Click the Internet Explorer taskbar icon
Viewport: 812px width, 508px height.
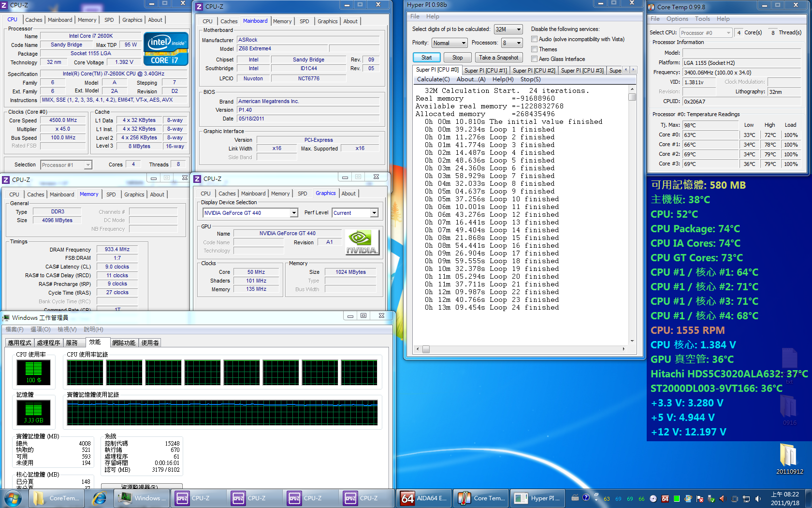[x=99, y=498]
